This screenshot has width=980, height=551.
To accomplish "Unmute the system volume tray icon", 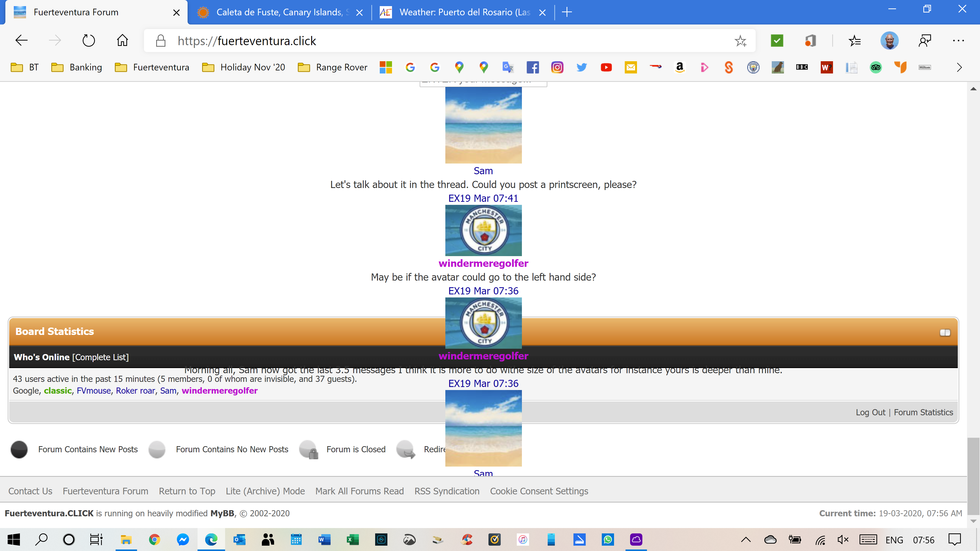I will [843, 539].
